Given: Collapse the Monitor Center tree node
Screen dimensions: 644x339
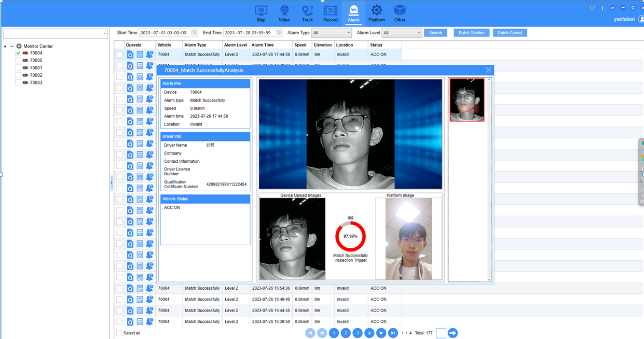Looking at the screenshot, I should pos(5,46).
